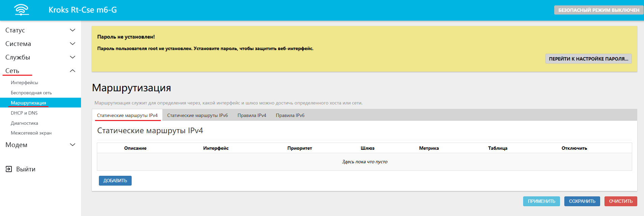Expand the Статус menu chevron
The height and width of the screenshot is (216, 644).
point(72,30)
